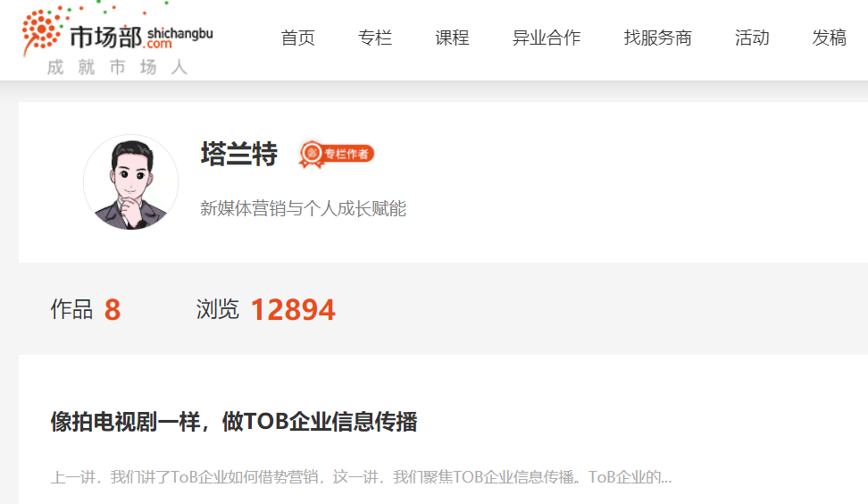Click 发稿 in the navigation bar

829,38
